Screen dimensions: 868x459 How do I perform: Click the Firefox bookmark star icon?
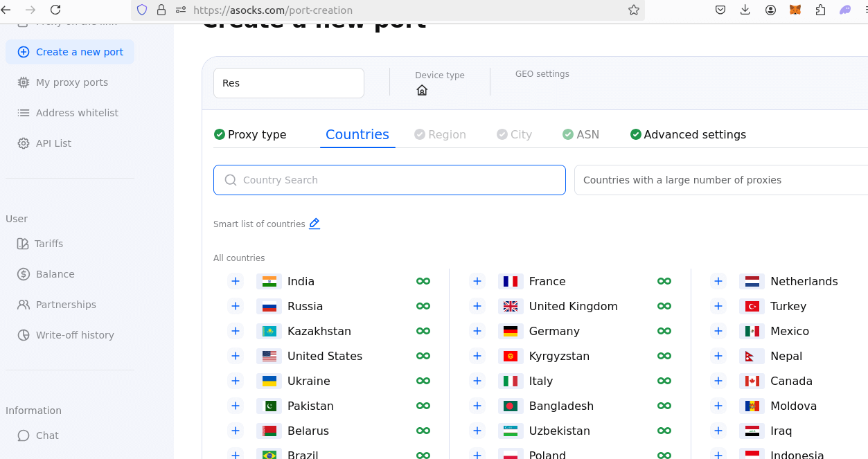tap(633, 10)
